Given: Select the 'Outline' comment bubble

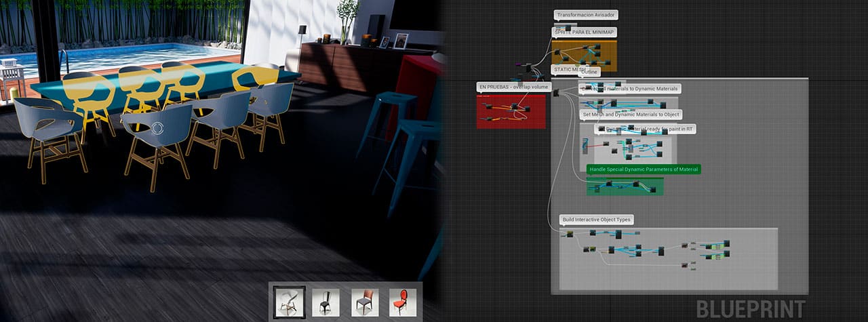Looking at the screenshot, I should tap(590, 72).
